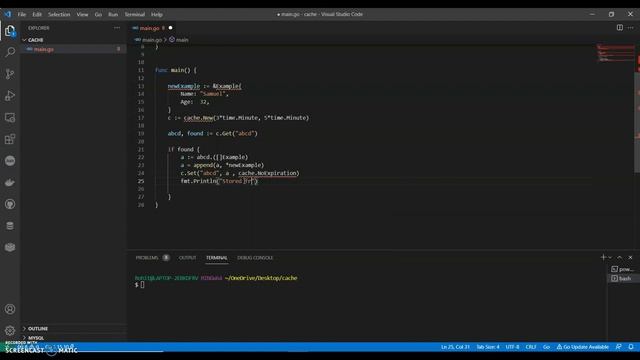Image resolution: width=640 pixels, height=360 pixels.
Task: Open the File menu
Action: tap(22, 14)
